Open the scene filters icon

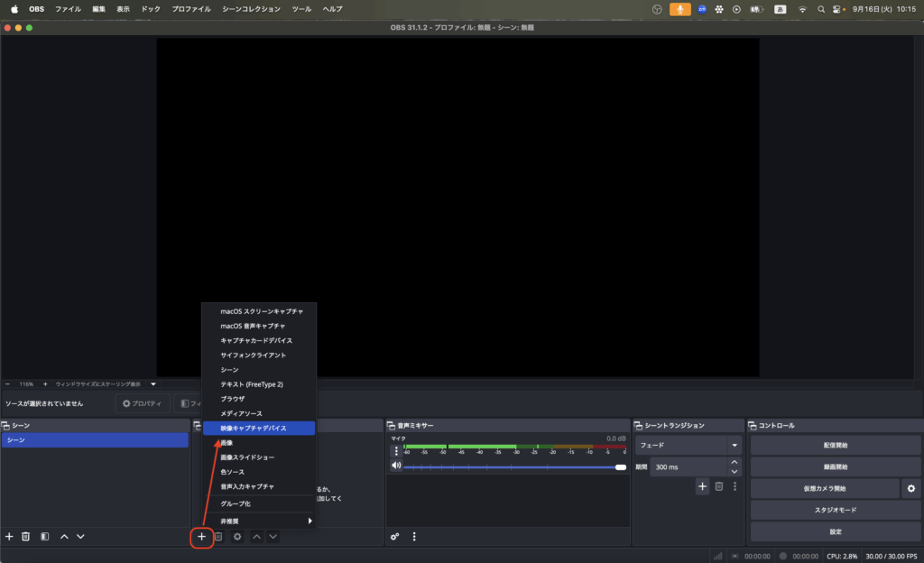coord(44,536)
